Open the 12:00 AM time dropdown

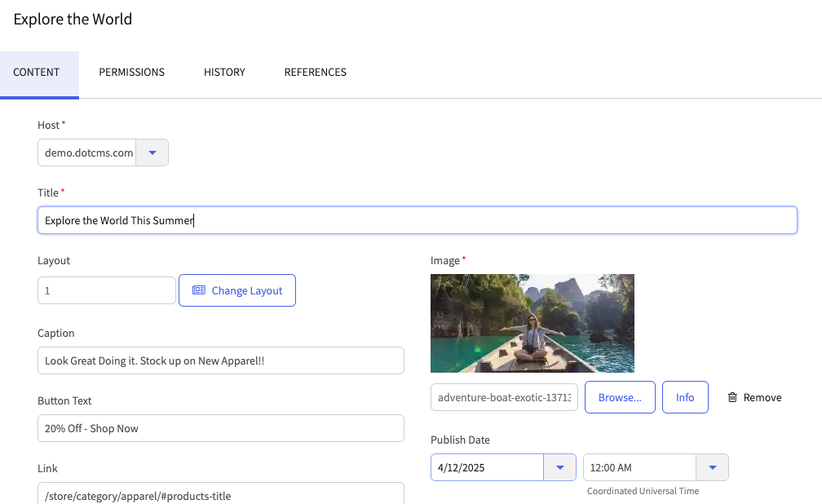click(712, 467)
